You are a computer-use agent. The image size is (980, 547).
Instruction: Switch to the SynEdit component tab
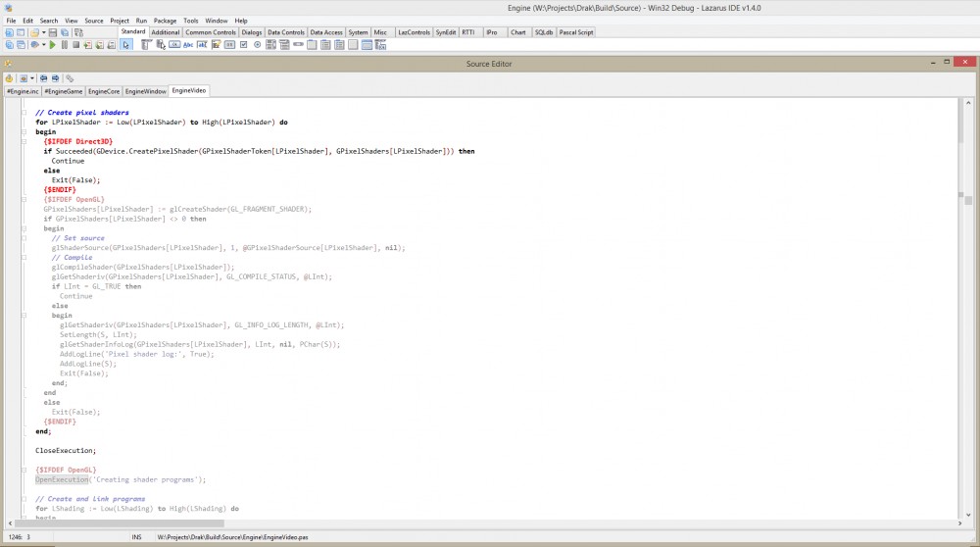coord(448,32)
